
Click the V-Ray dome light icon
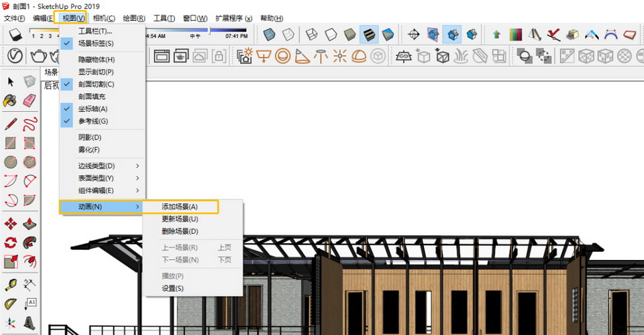(x=359, y=56)
